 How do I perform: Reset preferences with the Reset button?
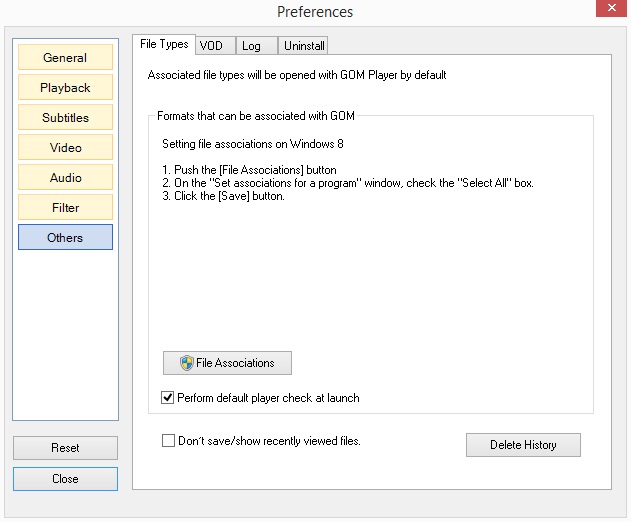(x=65, y=448)
